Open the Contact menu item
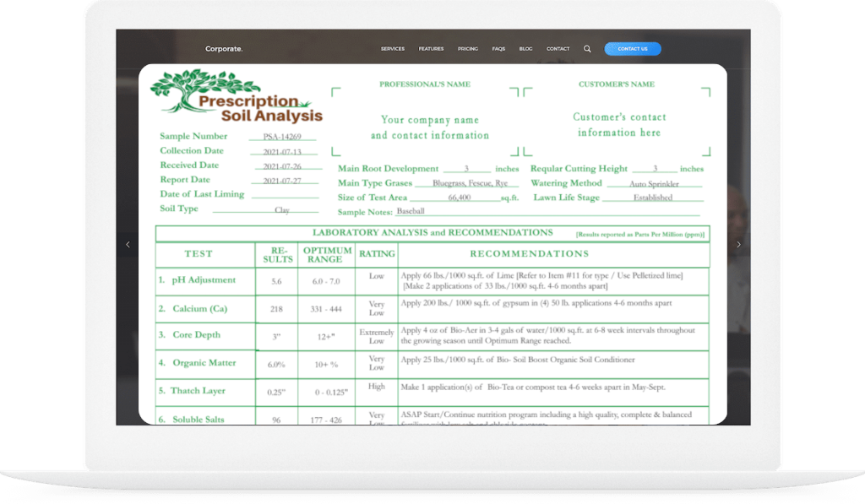Image resolution: width=865 pixels, height=504 pixels. click(558, 49)
